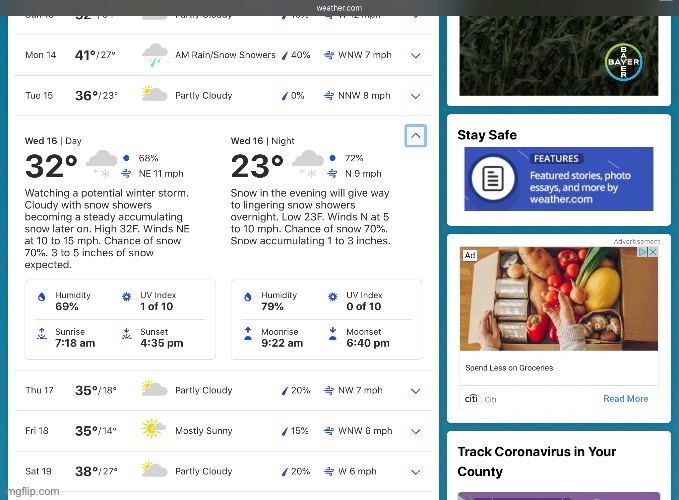
Task: Click the Stay Safe heading
Action: [x=487, y=135]
